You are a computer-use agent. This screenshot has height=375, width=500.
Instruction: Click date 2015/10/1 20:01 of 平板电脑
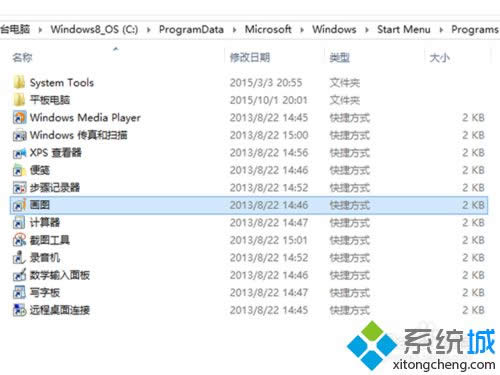269,100
